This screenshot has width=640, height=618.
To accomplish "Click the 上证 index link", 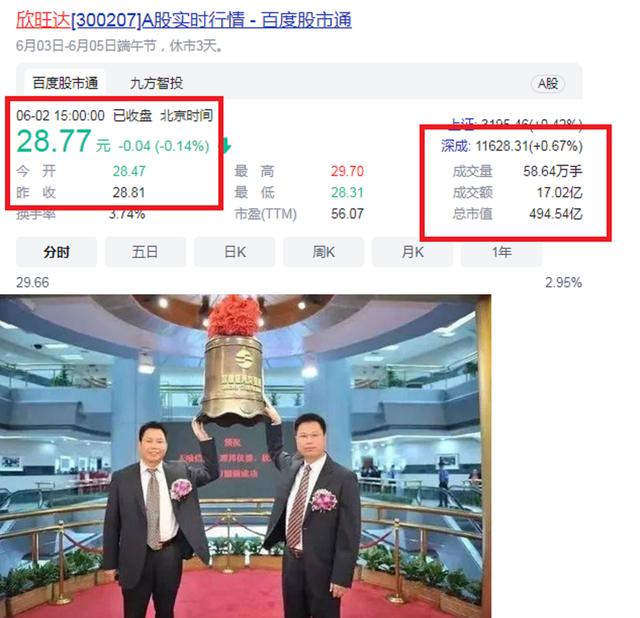I will point(462,124).
